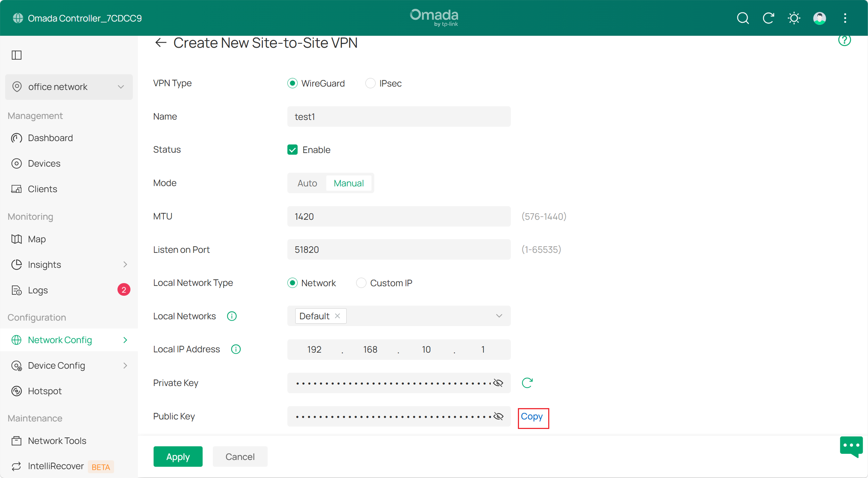The width and height of the screenshot is (868, 478).
Task: Click the Public Key field
Action: click(x=399, y=416)
